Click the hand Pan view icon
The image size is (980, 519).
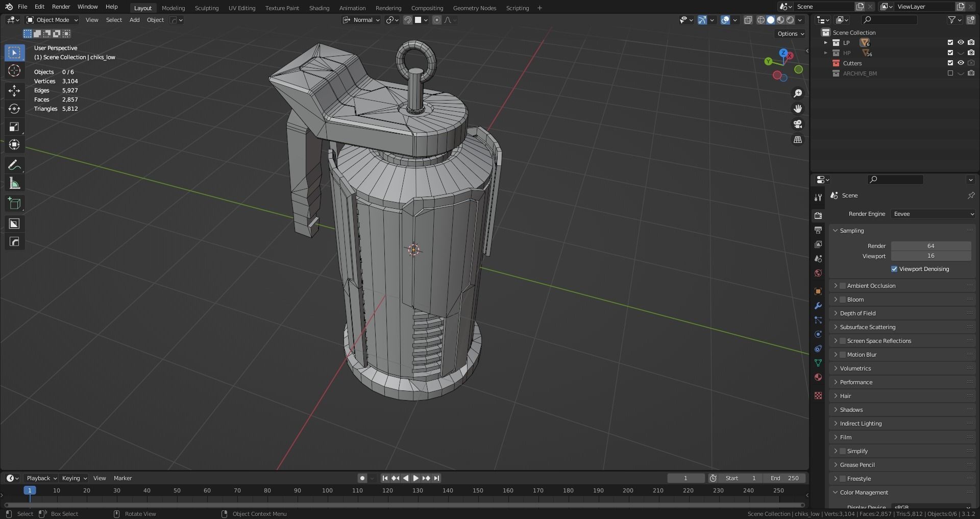[x=798, y=109]
